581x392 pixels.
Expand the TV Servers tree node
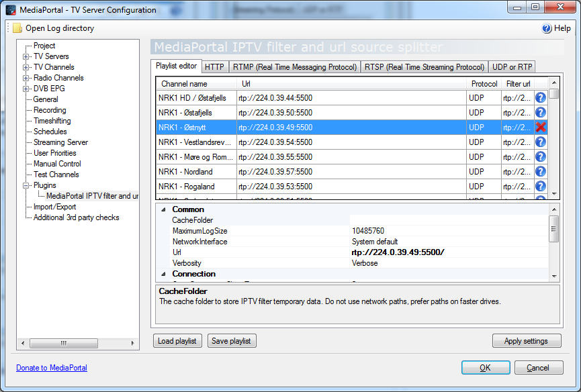pyautogui.click(x=26, y=56)
